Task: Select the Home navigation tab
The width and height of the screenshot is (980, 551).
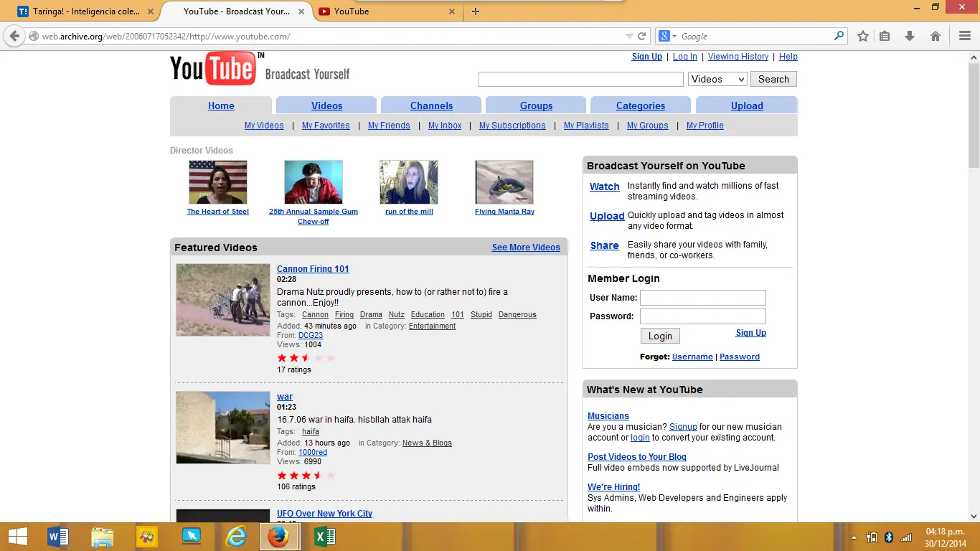Action: (221, 105)
